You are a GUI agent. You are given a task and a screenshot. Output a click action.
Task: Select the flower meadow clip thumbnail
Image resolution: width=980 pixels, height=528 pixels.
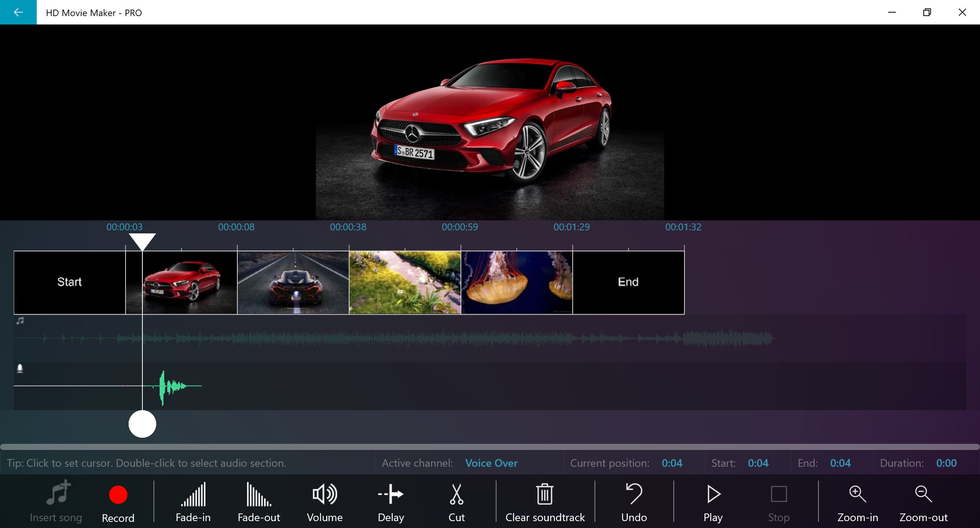click(x=405, y=282)
